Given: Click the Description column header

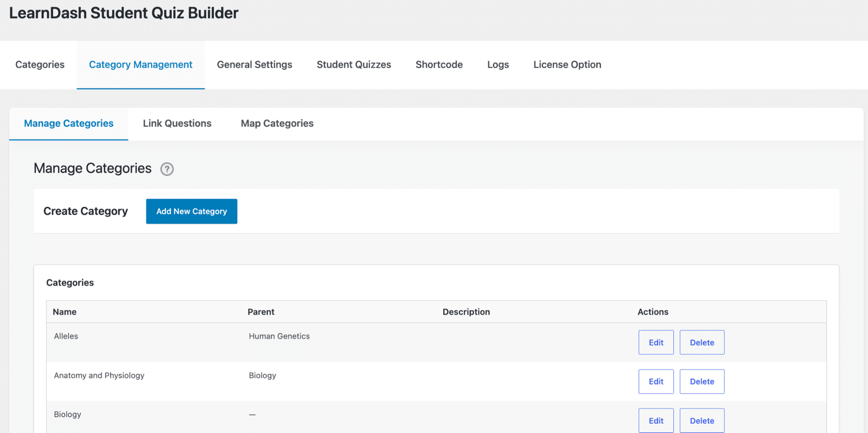Looking at the screenshot, I should (x=466, y=312).
